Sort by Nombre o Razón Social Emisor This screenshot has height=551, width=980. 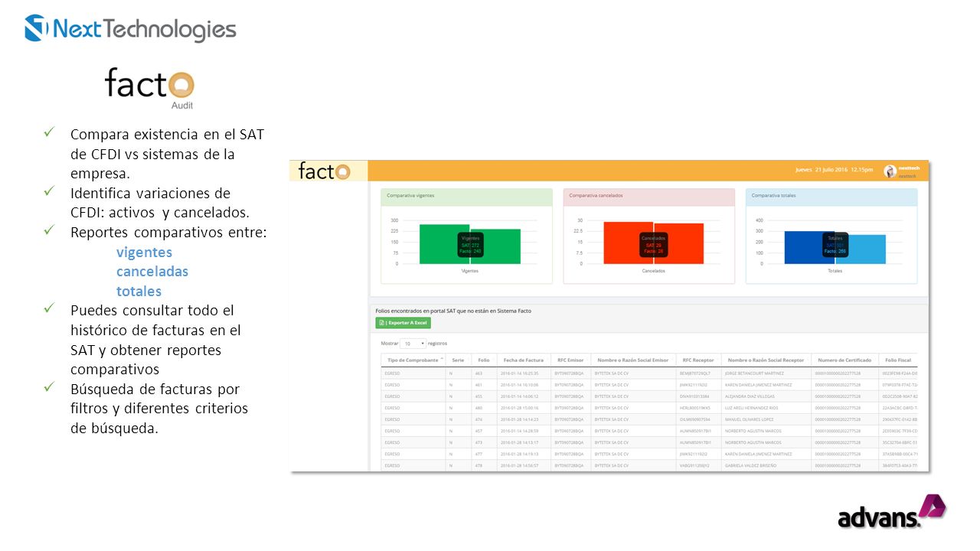pos(632,360)
